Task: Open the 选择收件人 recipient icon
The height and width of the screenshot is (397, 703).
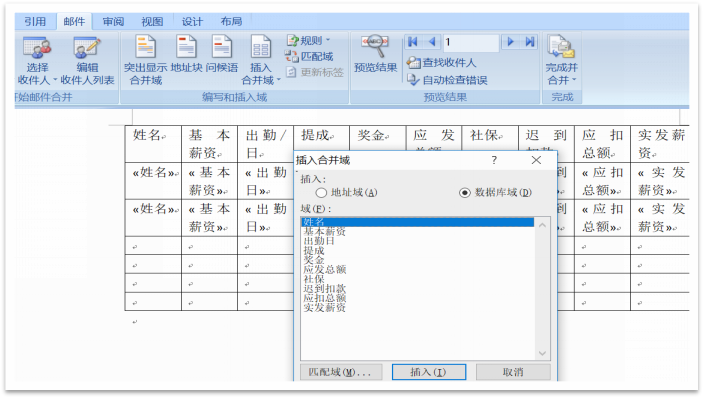Action: (x=37, y=48)
